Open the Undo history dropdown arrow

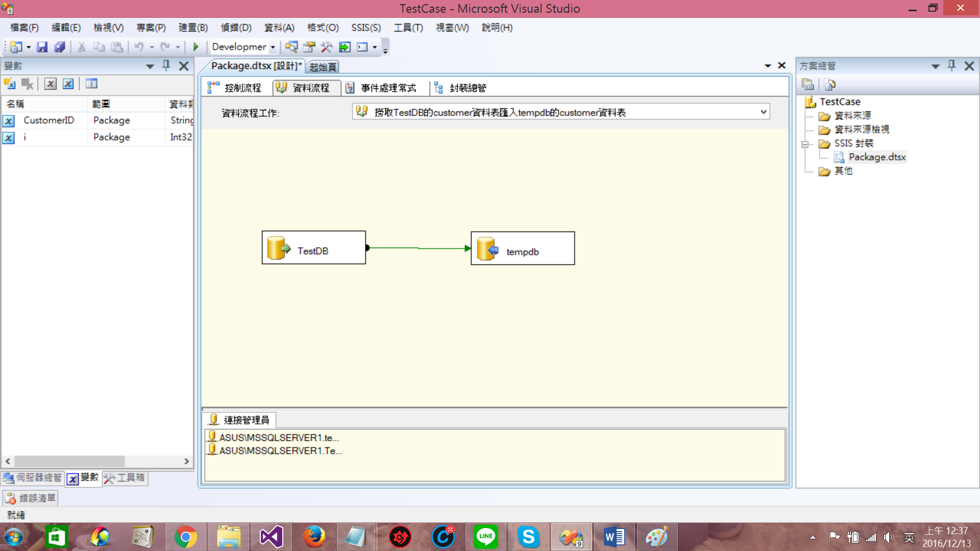[x=152, y=47]
